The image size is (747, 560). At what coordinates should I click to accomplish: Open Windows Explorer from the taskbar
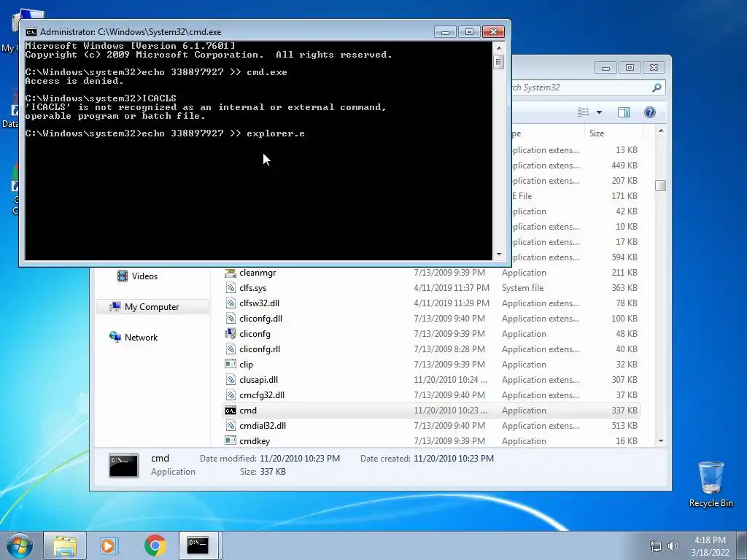65,545
